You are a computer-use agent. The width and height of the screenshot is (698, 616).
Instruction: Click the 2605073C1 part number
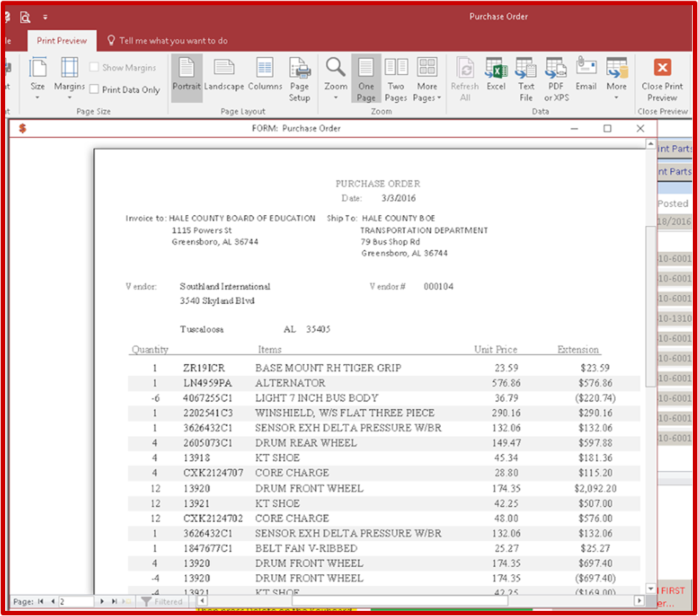click(208, 443)
